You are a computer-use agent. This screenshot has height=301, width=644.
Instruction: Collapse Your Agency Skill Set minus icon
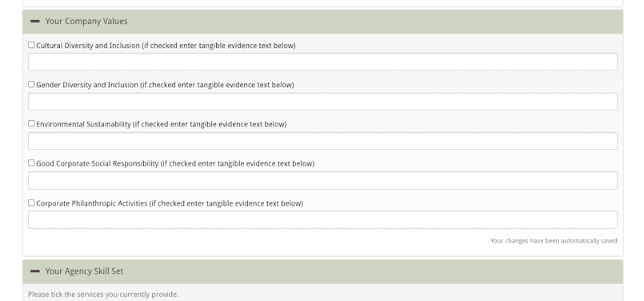click(x=35, y=271)
